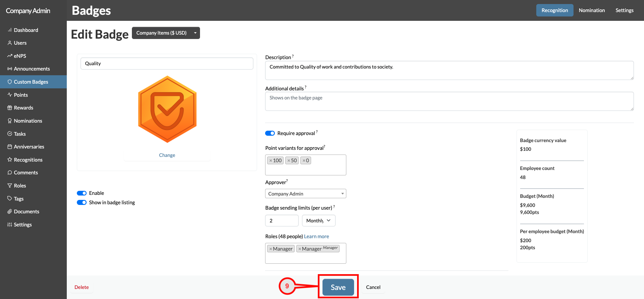This screenshot has height=299, width=644.
Task: Click the Documents paperclip icon
Action: click(10, 212)
